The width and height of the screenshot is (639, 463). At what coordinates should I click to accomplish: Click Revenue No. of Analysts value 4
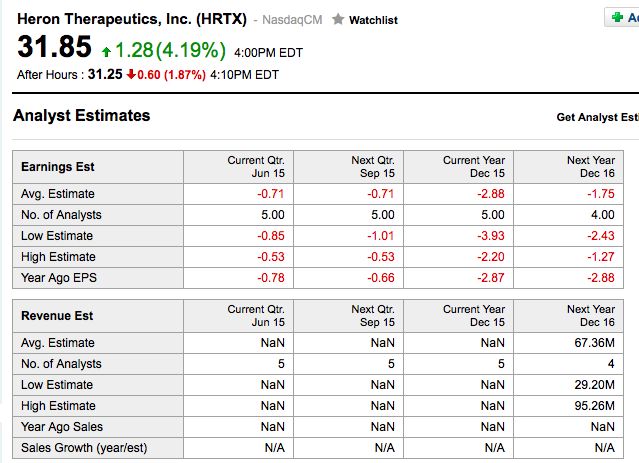pos(611,364)
